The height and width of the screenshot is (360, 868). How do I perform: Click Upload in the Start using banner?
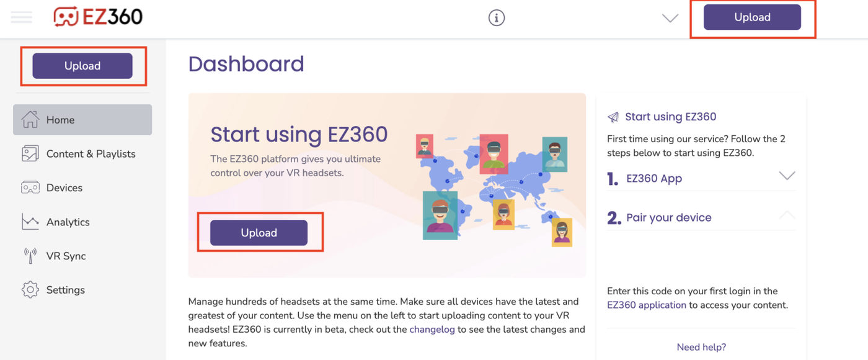pos(259,233)
